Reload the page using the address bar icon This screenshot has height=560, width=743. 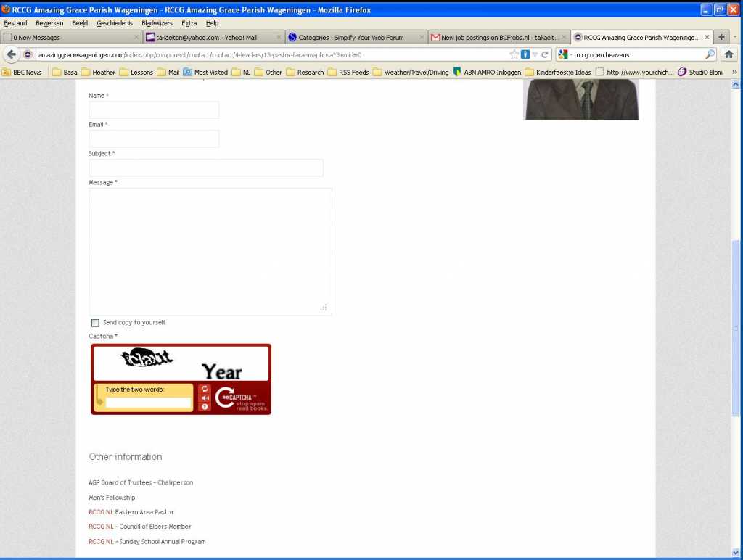(x=545, y=54)
